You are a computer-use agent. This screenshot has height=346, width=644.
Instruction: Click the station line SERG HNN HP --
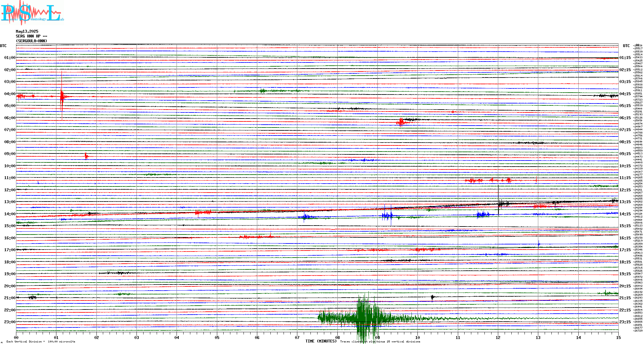[31, 36]
